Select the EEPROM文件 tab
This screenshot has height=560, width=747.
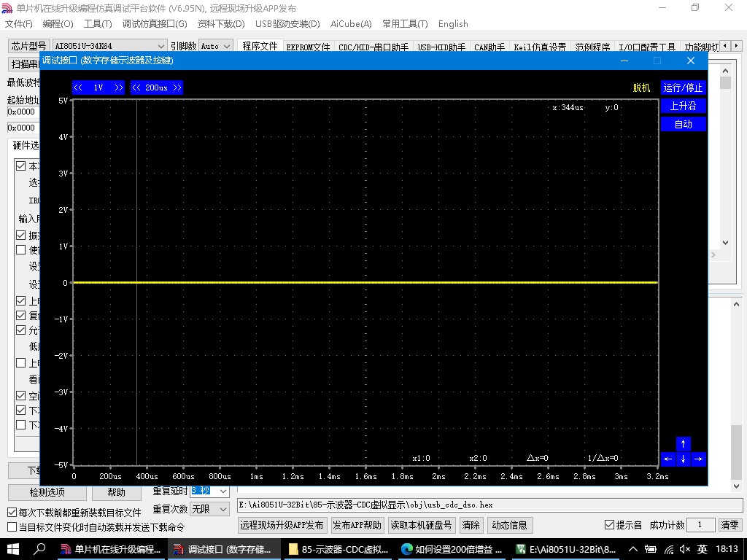point(308,47)
